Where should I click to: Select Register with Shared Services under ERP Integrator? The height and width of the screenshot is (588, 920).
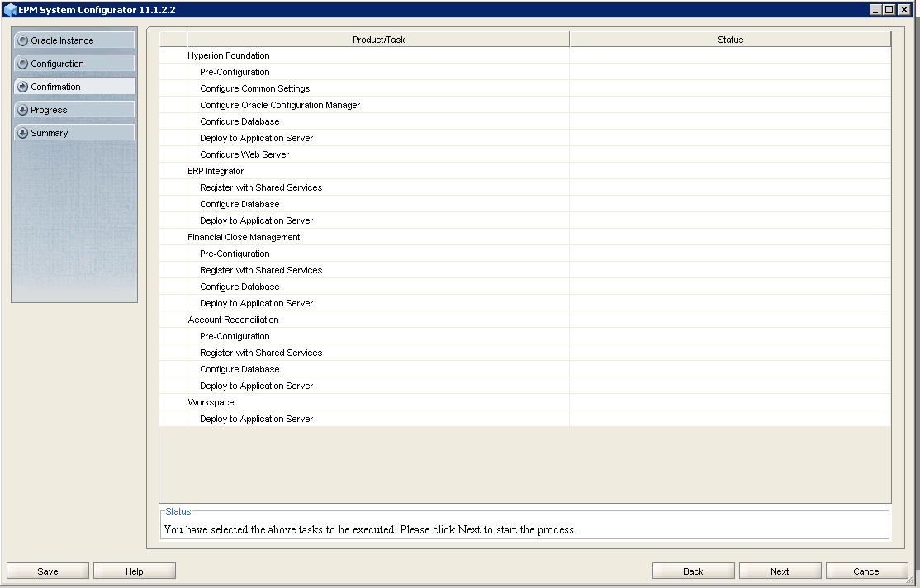point(525,187)
